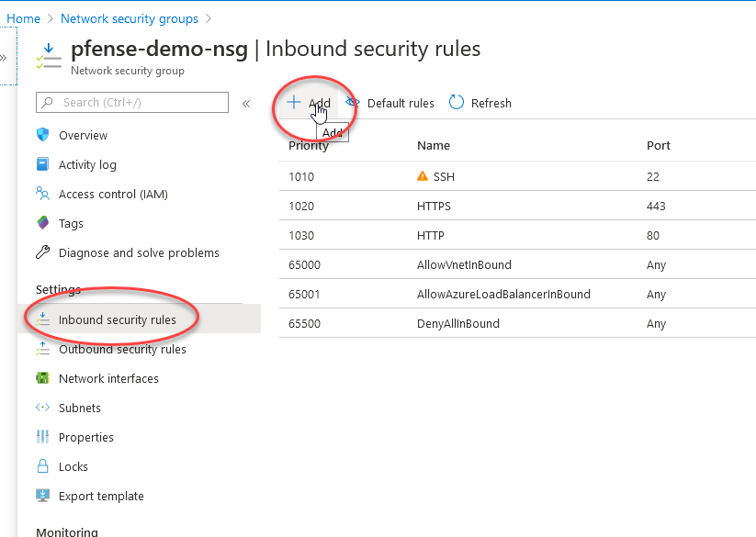This screenshot has width=756, height=537.
Task: Click priority 1030 cell
Action: tap(301, 236)
